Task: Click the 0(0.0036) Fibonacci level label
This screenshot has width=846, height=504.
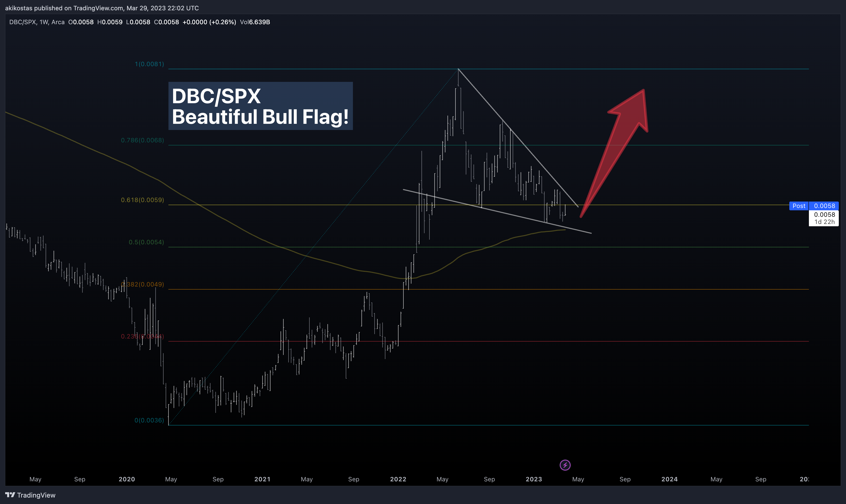Action: [x=149, y=420]
